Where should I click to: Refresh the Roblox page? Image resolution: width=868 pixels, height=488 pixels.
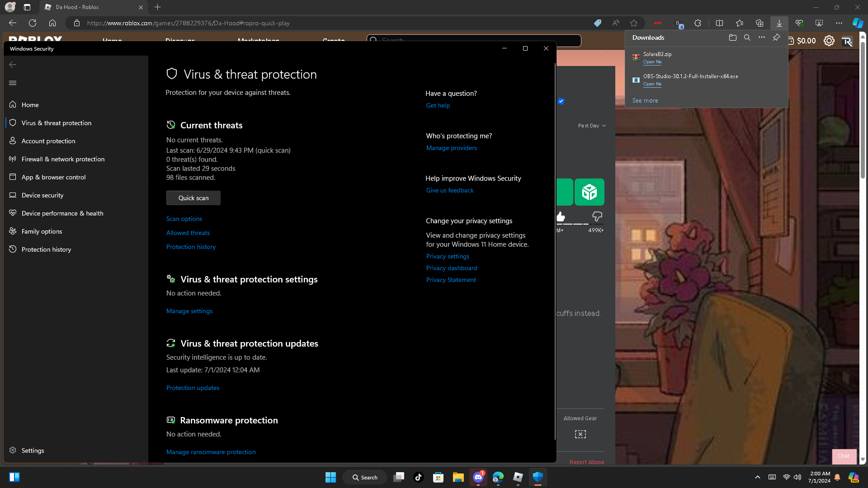[x=33, y=23]
